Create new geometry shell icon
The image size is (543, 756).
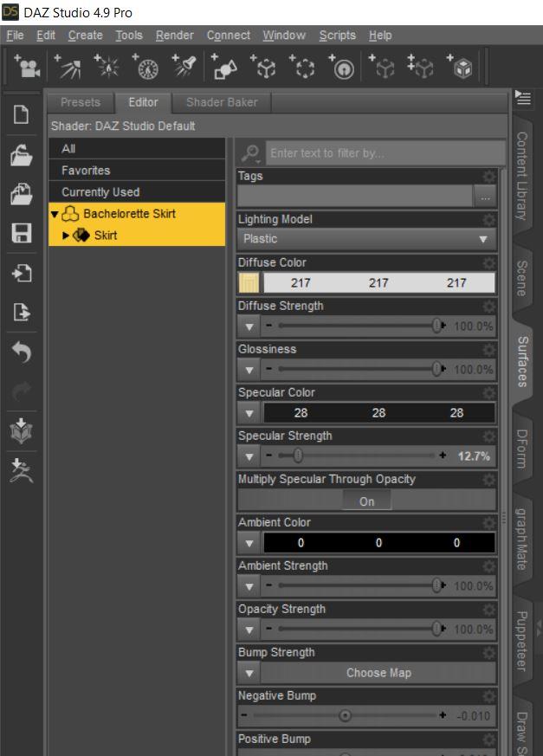383,67
